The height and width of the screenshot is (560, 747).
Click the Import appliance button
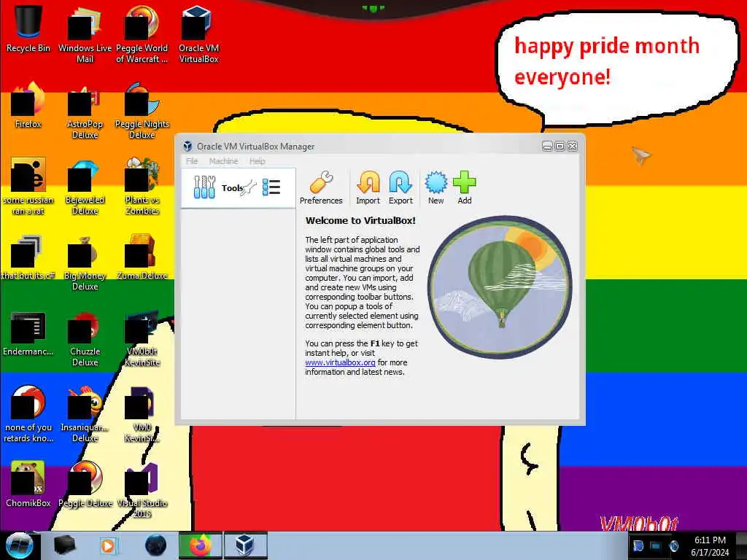(x=368, y=187)
